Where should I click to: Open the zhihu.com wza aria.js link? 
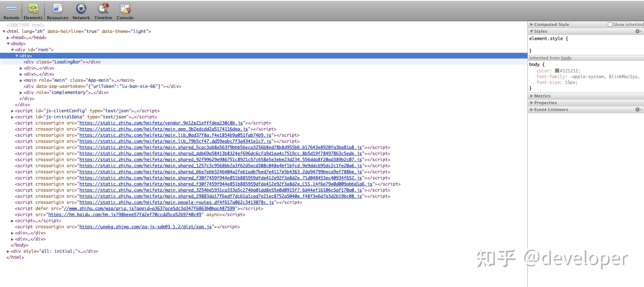click(x=149, y=208)
